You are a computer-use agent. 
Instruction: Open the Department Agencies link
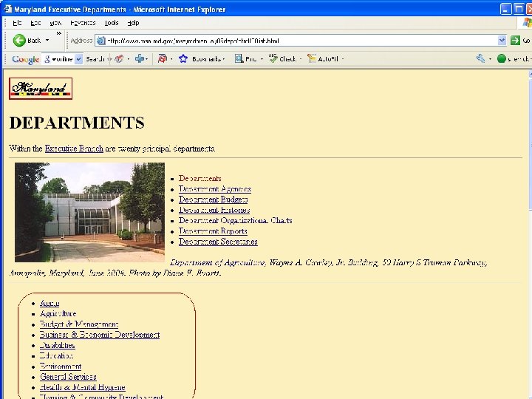pos(215,189)
